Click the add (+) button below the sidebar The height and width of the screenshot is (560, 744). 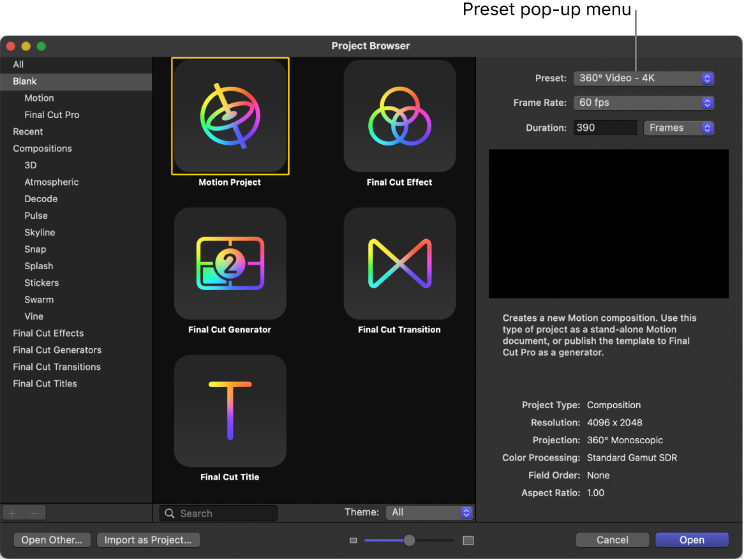click(x=11, y=513)
